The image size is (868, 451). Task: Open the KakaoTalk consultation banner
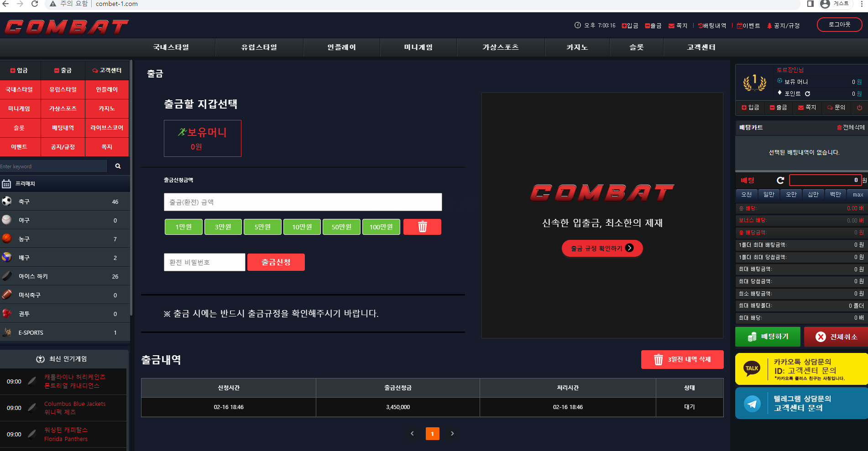(x=801, y=369)
